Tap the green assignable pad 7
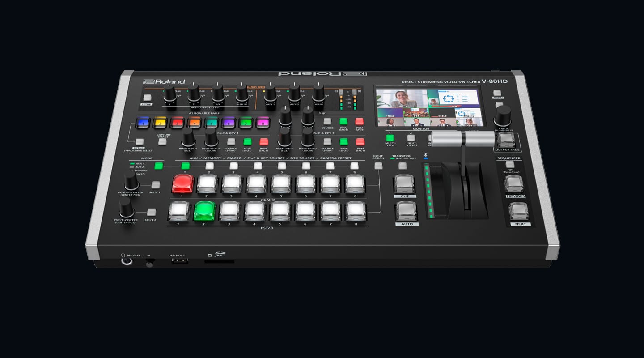 coord(246,123)
